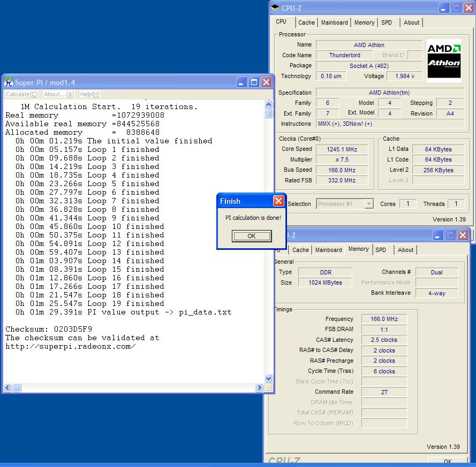476x467 pixels.
Task: Click the Code Name field Thunderbird
Action: (x=345, y=55)
